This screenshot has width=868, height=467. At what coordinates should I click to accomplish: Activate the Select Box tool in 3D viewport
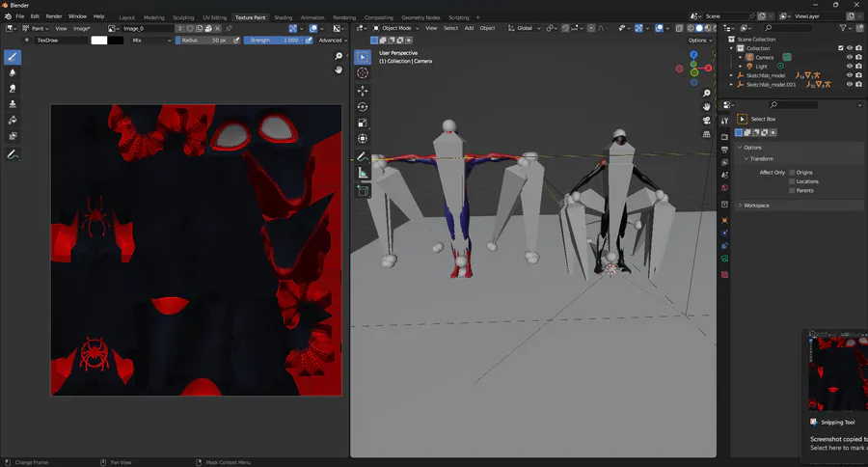click(363, 57)
